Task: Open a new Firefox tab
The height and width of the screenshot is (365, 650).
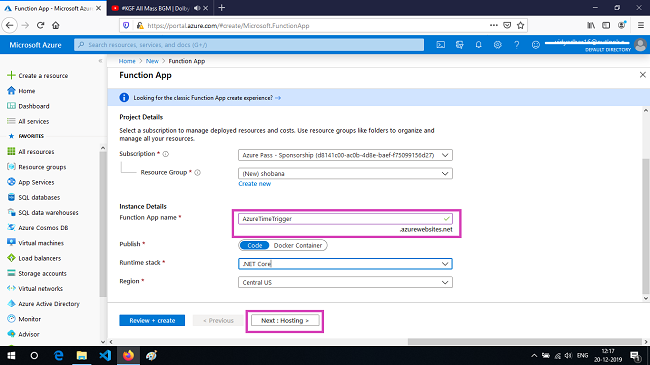Action: point(222,8)
